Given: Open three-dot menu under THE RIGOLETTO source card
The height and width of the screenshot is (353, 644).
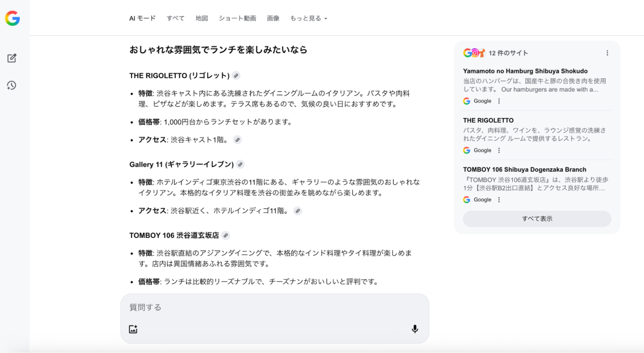Looking at the screenshot, I should [499, 150].
